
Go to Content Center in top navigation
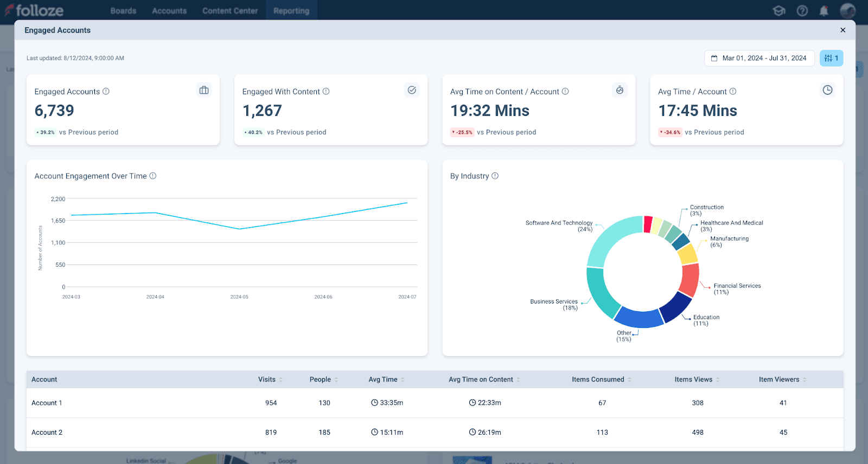230,11
